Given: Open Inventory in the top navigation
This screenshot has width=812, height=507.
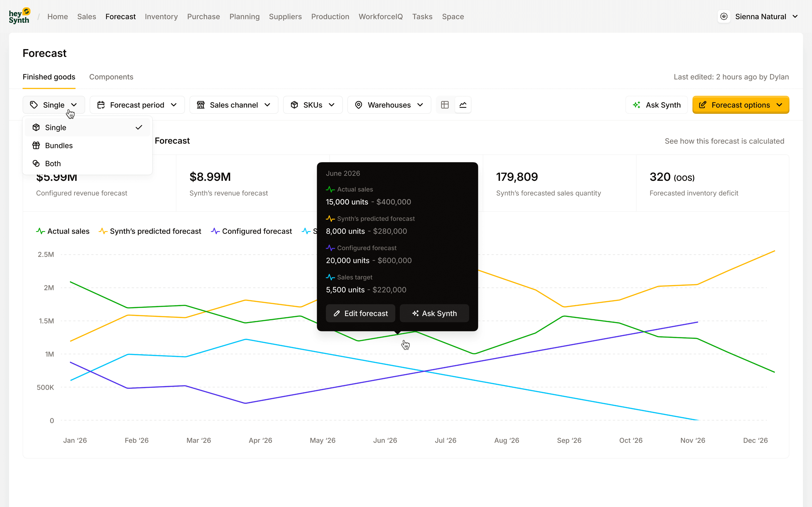Looking at the screenshot, I should tap(161, 16).
